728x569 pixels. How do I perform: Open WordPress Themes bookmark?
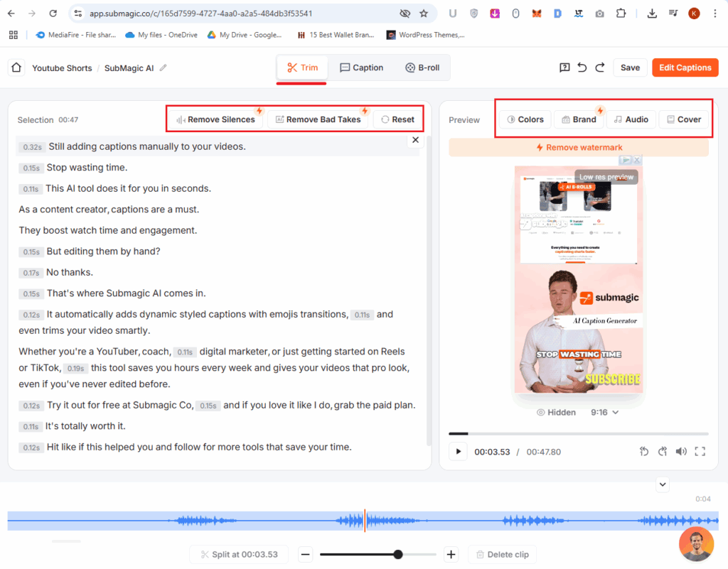426,35
